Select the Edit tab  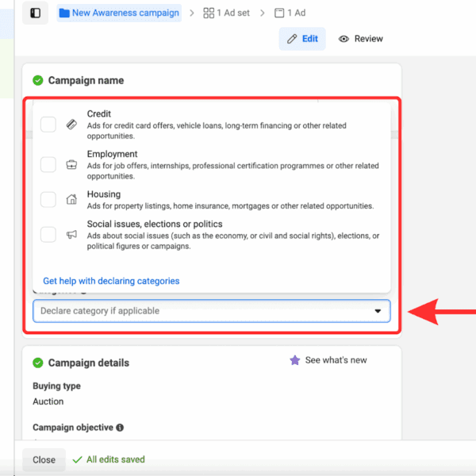point(302,39)
